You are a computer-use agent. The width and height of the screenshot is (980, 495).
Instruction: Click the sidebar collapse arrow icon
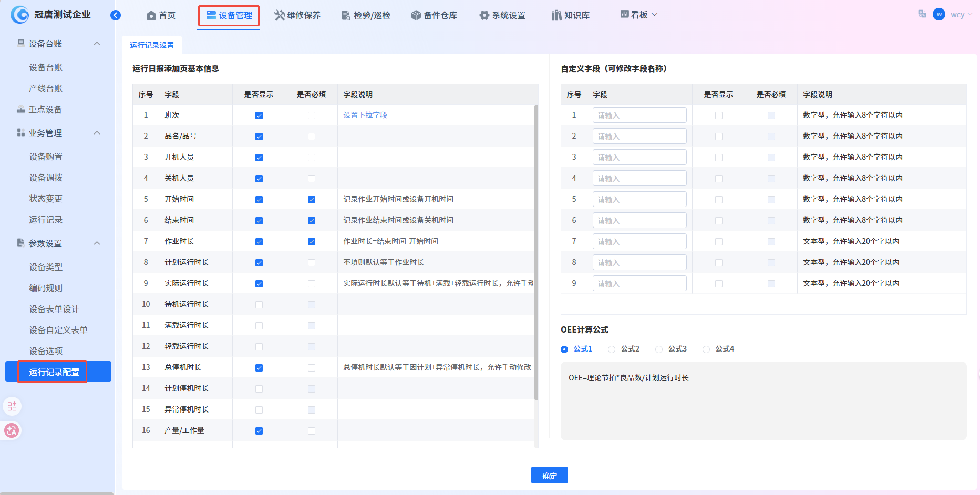116,15
